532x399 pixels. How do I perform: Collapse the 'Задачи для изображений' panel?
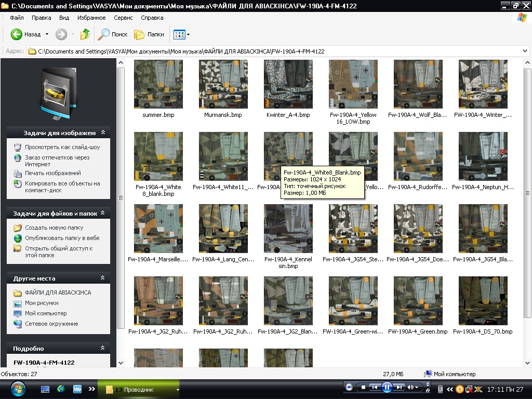(103, 133)
